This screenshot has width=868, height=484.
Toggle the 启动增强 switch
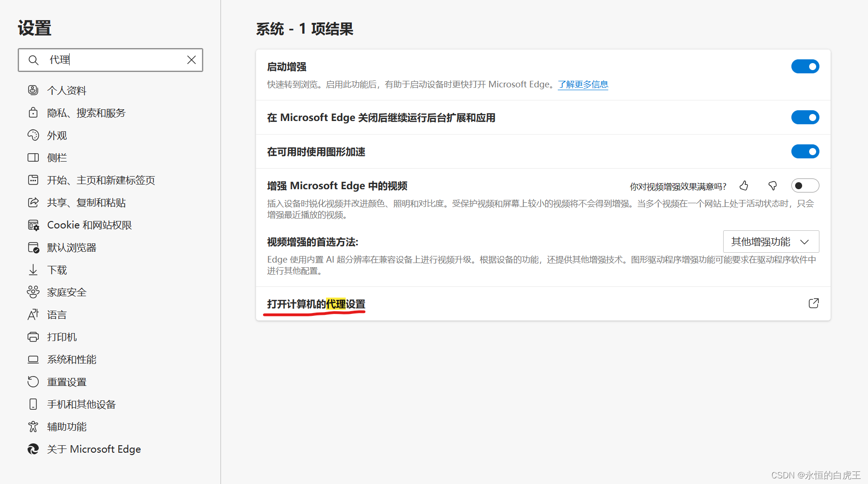tap(805, 66)
